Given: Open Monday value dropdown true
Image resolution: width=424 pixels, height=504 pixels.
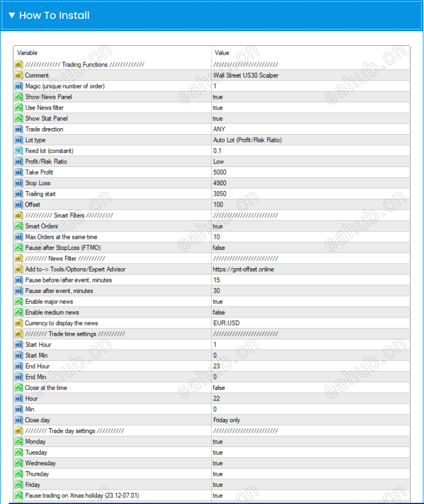Looking at the screenshot, I should 218,442.
